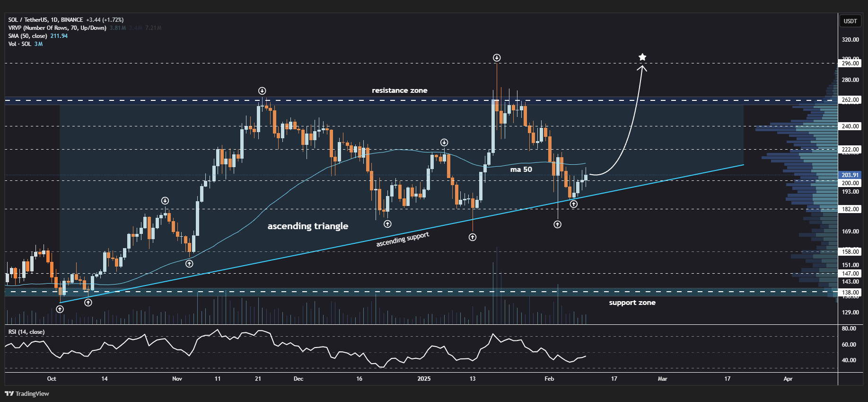Click the 296.00 price level label
This screenshot has width=868, height=402.
tap(850, 63)
